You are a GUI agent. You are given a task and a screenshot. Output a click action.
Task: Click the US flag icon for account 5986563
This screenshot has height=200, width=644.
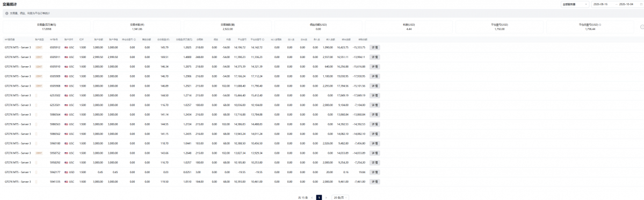point(66,124)
